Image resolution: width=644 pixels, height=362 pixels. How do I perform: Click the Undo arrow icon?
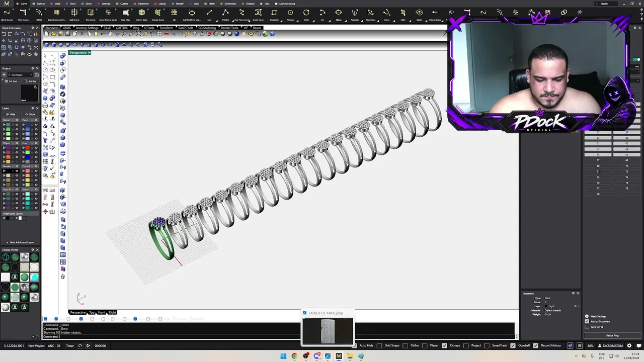(103, 34)
